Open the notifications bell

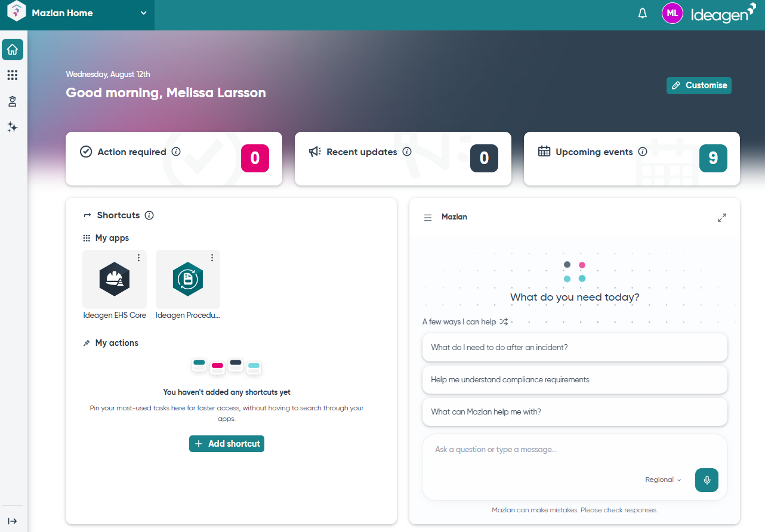(643, 13)
